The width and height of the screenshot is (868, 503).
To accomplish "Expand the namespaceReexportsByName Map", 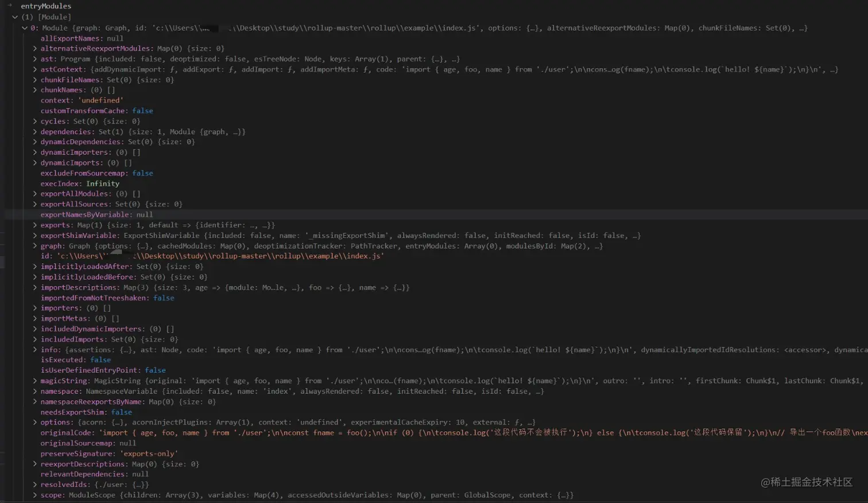I will pos(35,401).
